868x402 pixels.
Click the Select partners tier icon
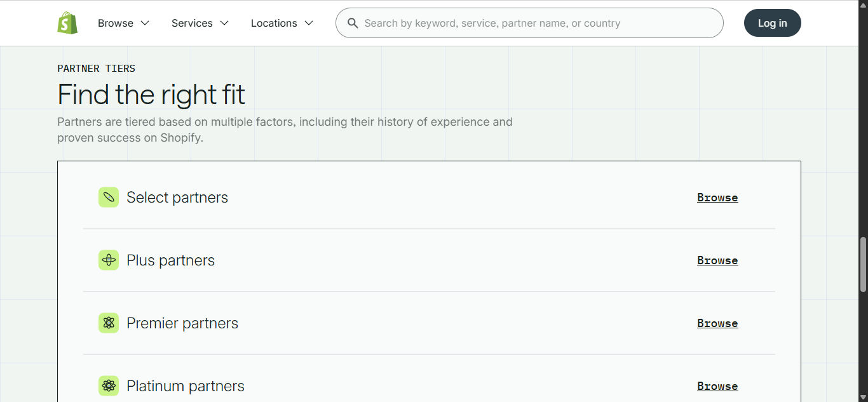[109, 197]
